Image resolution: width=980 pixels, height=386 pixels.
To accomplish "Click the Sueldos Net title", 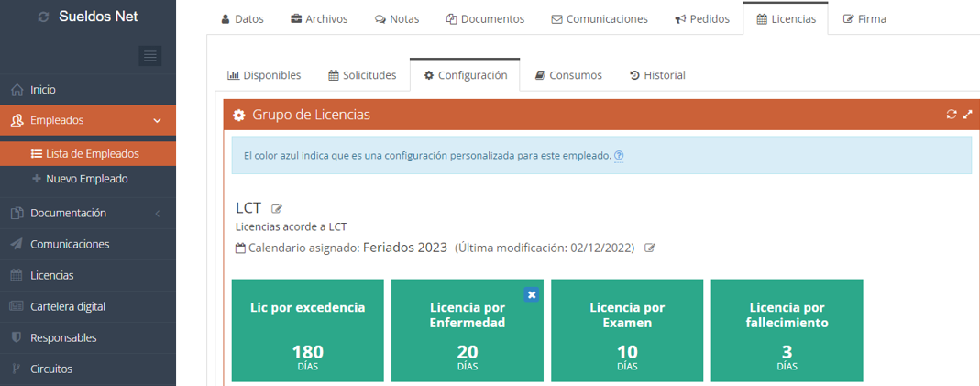I will pyautogui.click(x=98, y=17).
